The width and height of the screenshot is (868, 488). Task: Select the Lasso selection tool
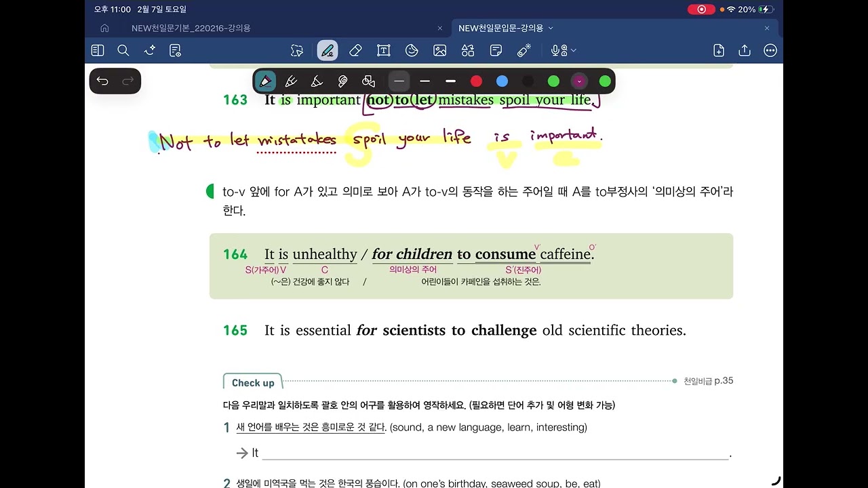click(297, 50)
